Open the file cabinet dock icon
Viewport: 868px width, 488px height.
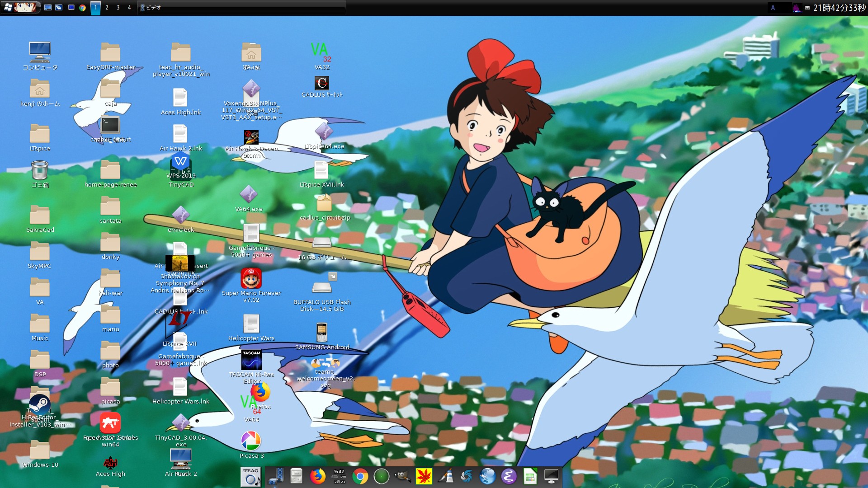(296, 476)
